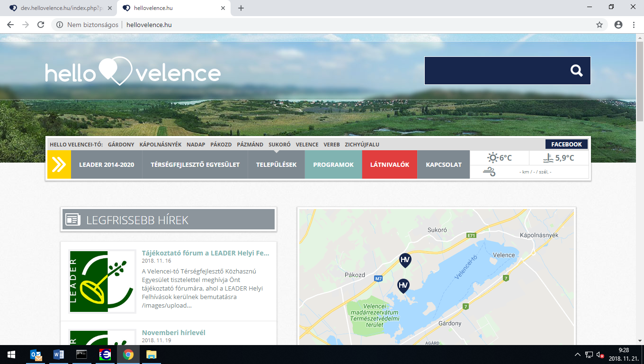Image resolution: width=644 pixels, height=364 pixels.
Task: Open a new browser tab with plus
Action: 241,8
